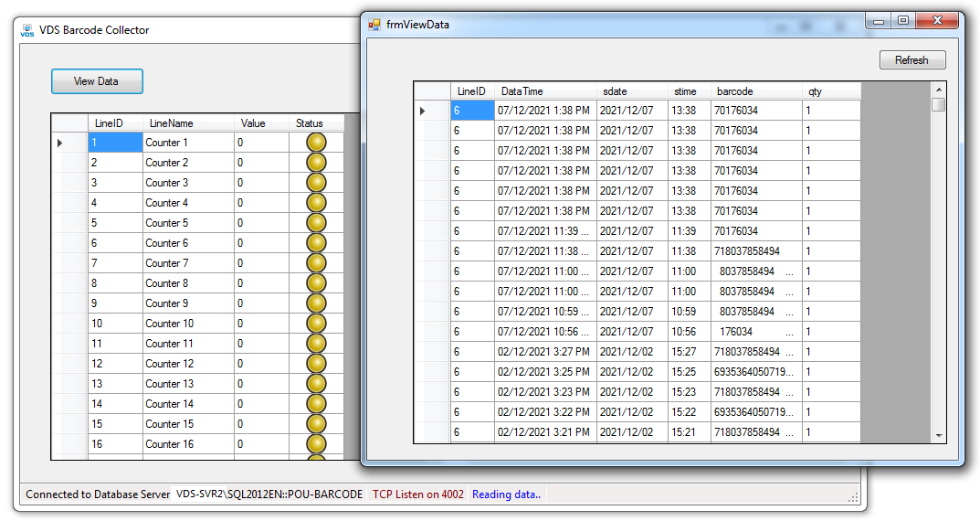Click the Counter 10 status indicator
Screen dimensions: 980x521
coord(316,324)
